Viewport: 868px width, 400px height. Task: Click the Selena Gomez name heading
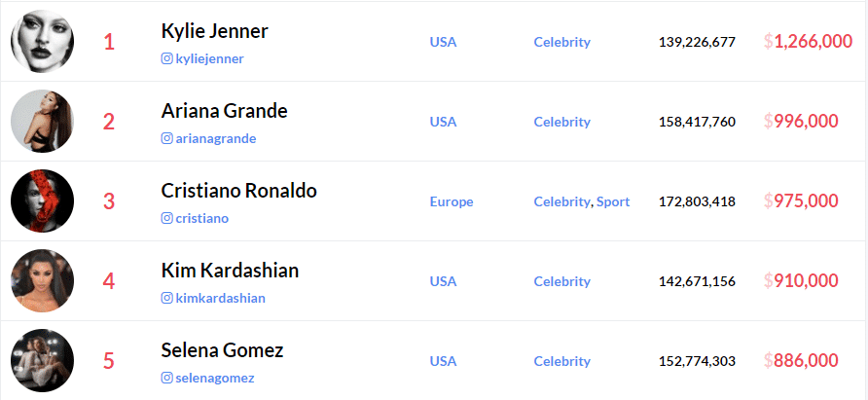[222, 350]
